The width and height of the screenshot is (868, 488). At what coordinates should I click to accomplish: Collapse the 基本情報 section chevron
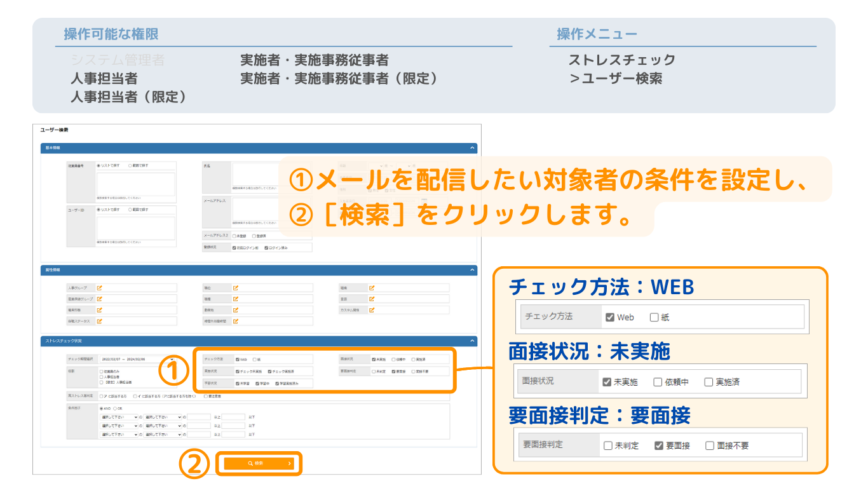point(471,148)
